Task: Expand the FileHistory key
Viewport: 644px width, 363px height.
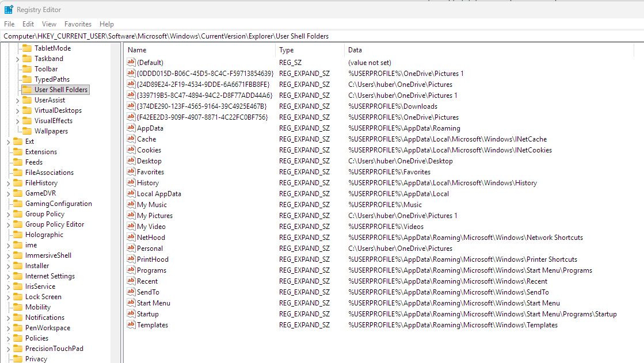Action: pos(8,184)
